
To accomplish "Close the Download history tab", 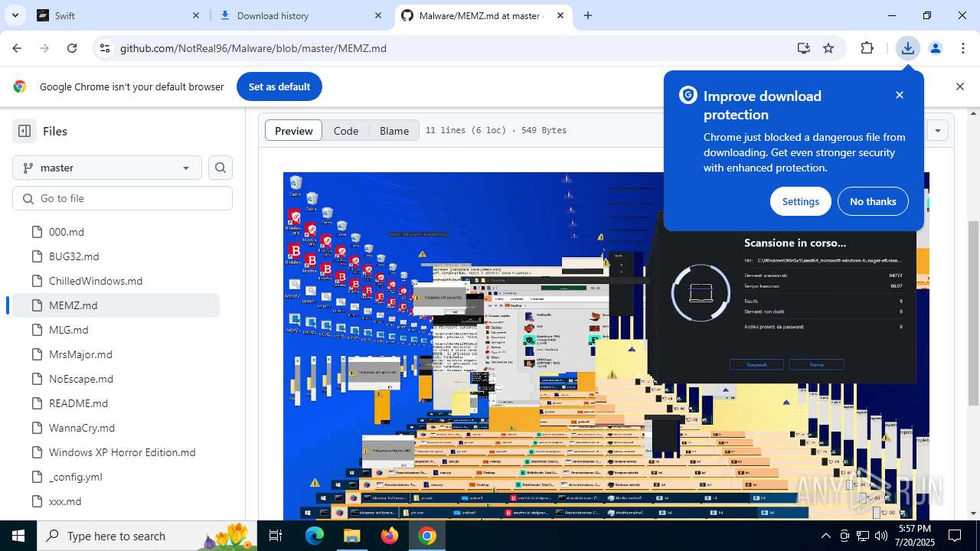I will tap(378, 15).
